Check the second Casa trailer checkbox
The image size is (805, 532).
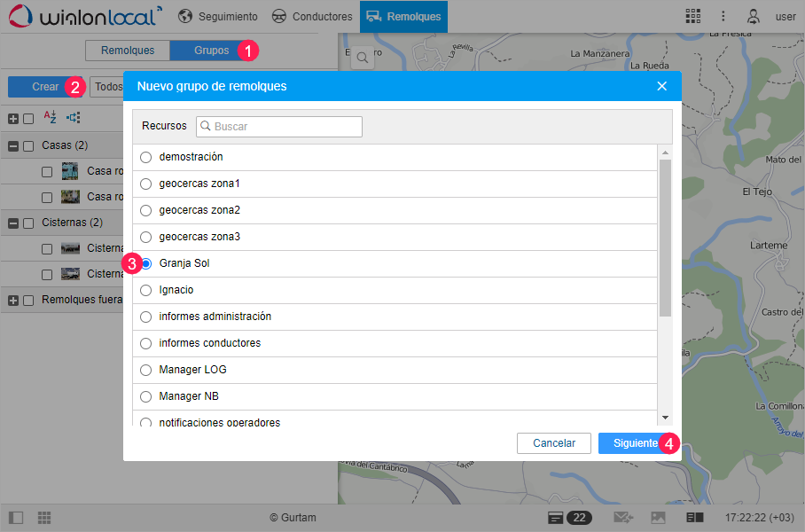47,198
